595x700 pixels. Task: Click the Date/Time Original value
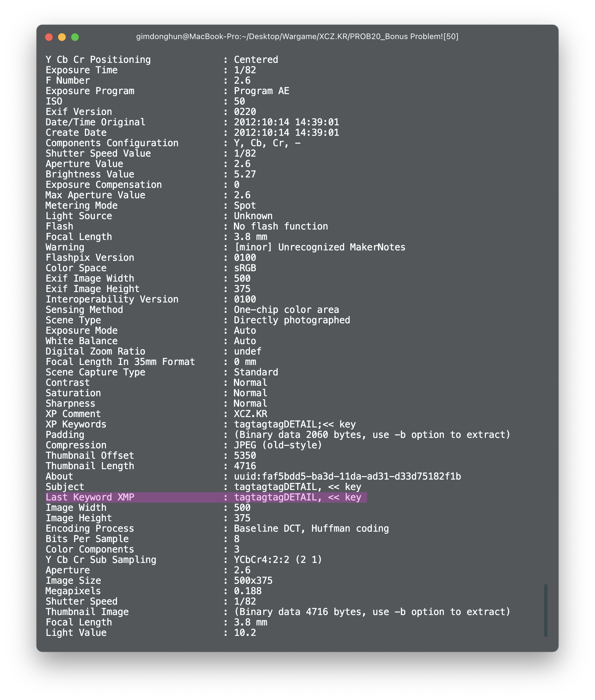click(x=287, y=122)
